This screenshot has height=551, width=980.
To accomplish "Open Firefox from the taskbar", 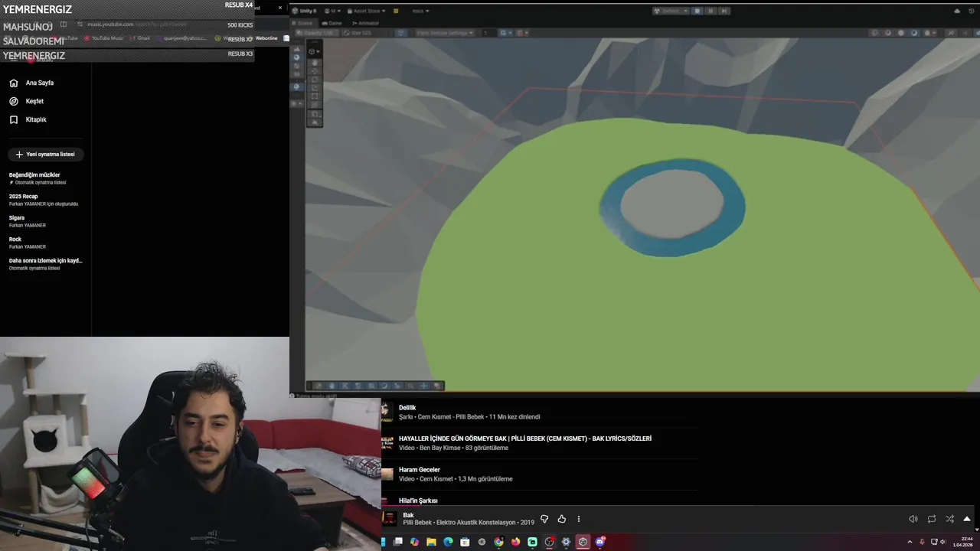I will click(515, 542).
